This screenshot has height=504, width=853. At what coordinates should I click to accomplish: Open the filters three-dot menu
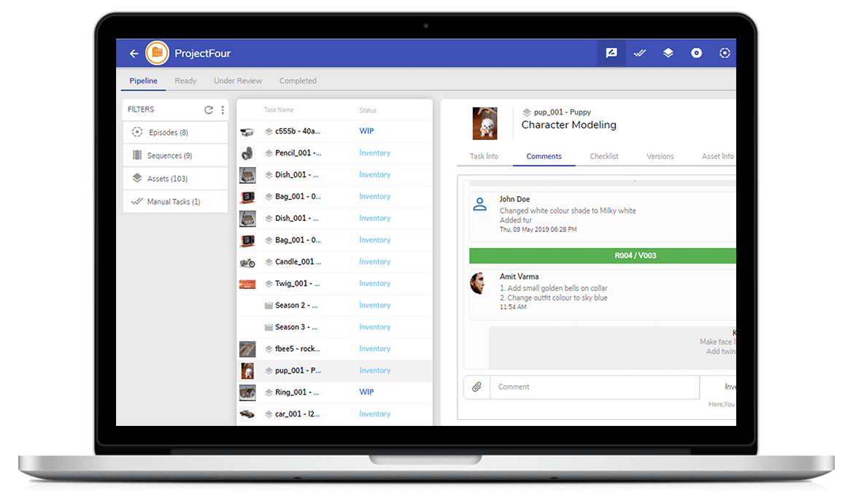(223, 110)
